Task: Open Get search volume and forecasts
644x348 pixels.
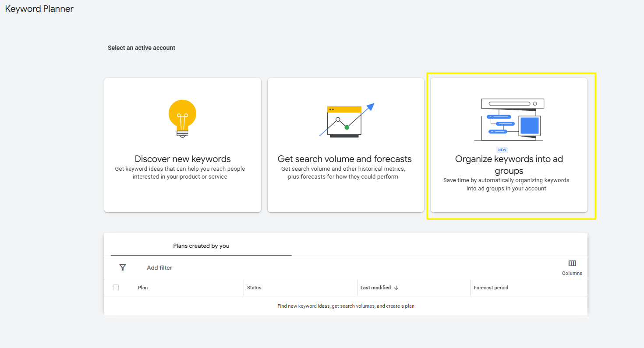Action: [346, 144]
